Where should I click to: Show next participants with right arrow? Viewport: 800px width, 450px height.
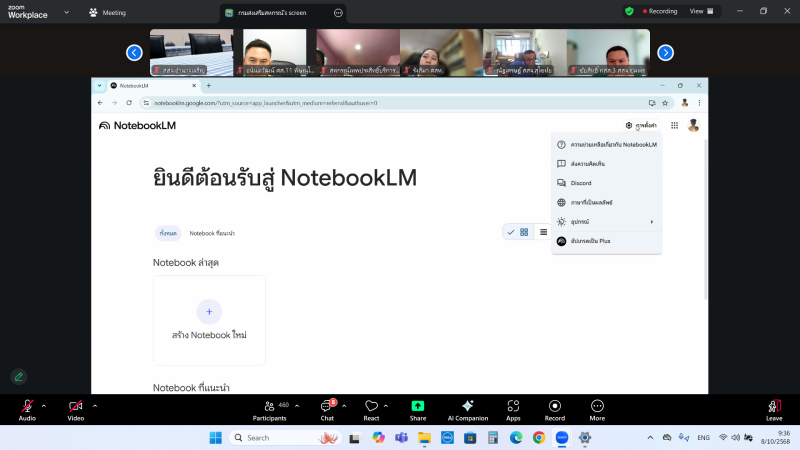pyautogui.click(x=665, y=53)
